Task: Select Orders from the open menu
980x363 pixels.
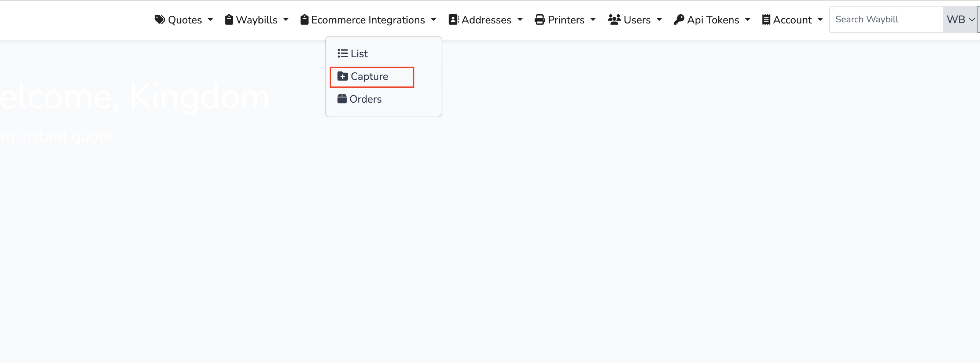Action: coord(365,99)
